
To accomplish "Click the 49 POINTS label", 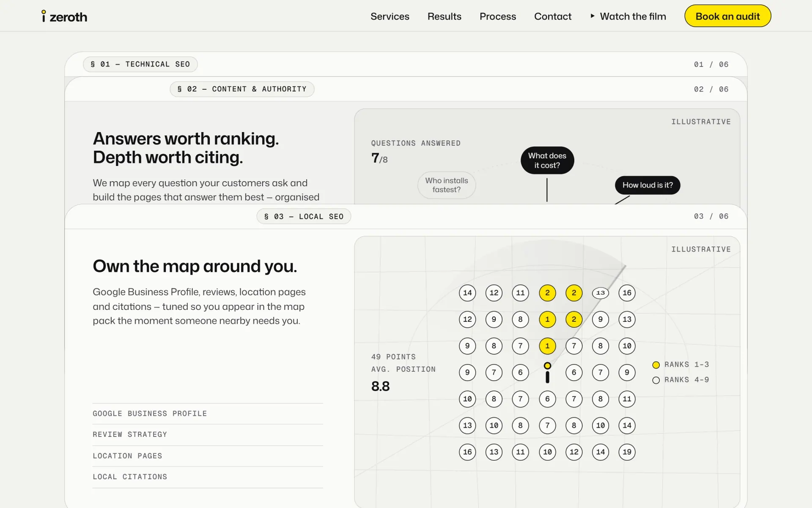I will tap(393, 357).
